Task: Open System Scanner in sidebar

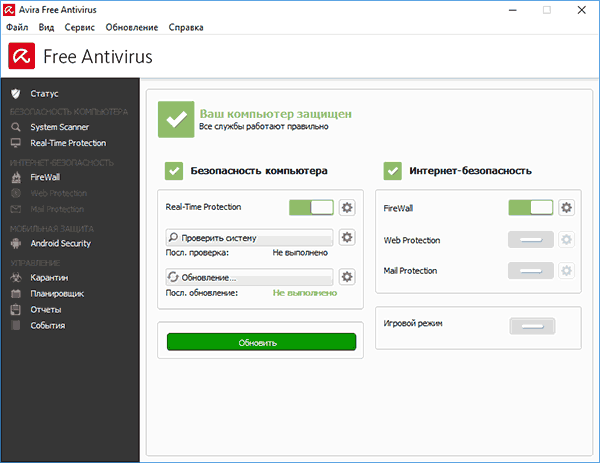Action: [x=58, y=127]
